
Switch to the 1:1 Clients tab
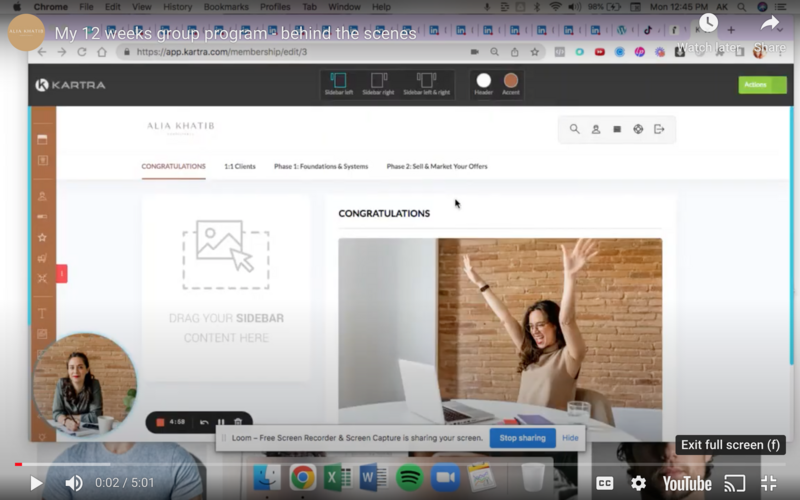click(240, 166)
